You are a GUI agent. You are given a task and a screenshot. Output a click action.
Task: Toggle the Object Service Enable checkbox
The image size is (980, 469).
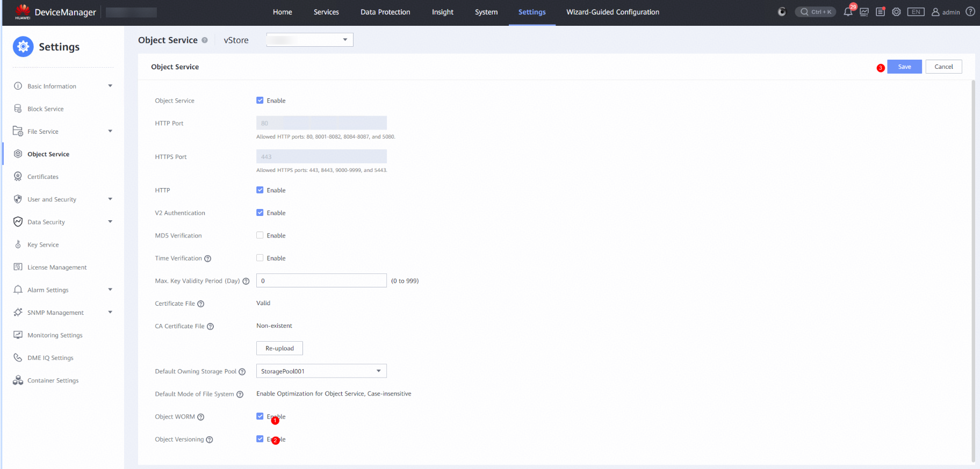click(x=260, y=100)
